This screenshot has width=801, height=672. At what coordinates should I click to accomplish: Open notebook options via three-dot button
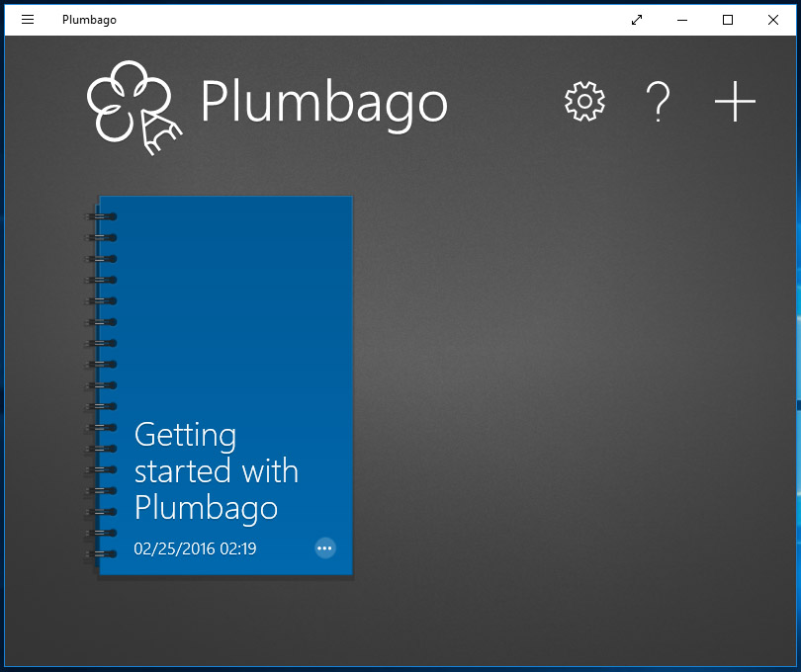pos(325,547)
